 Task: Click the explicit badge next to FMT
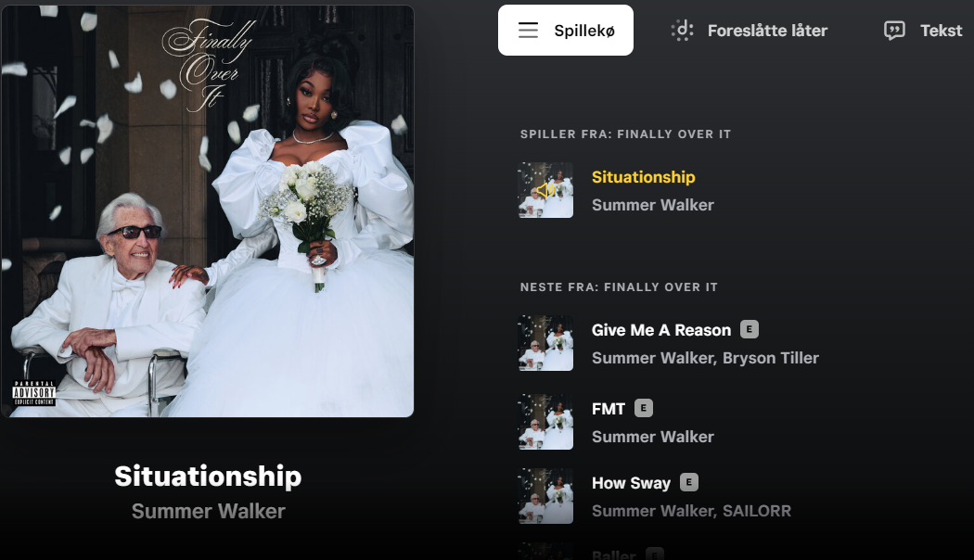[644, 408]
